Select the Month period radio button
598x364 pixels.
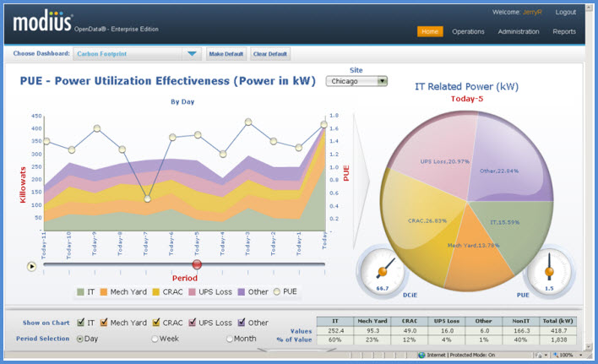pyautogui.click(x=230, y=339)
